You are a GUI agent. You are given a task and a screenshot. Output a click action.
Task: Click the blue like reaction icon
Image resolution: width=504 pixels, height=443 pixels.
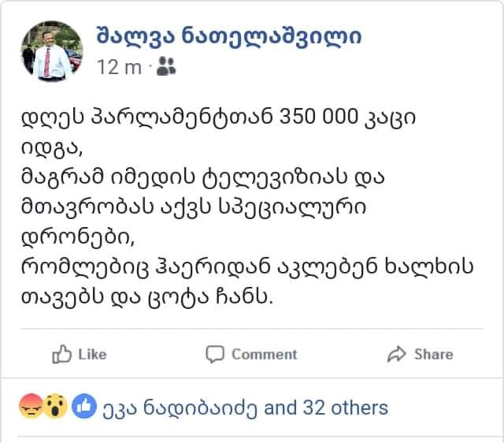[x=83, y=407]
